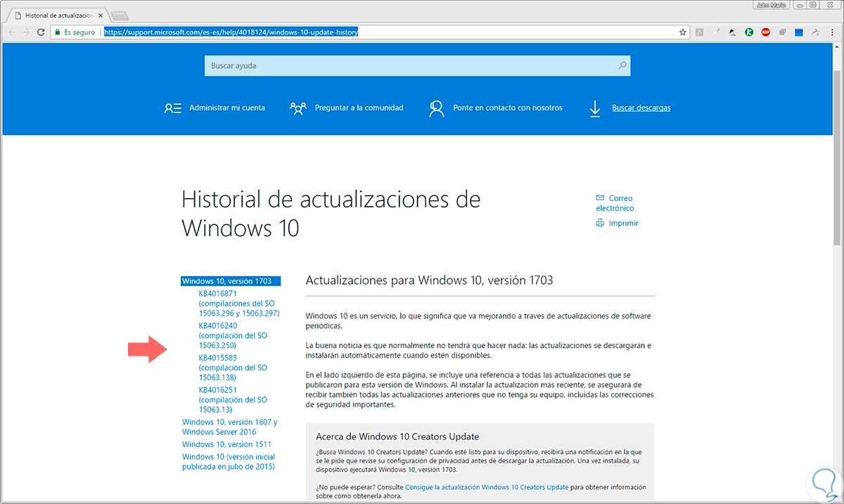This screenshot has width=844, height=504.
Task: Select the Historial de actualizaciones browser tab
Action: (x=58, y=15)
